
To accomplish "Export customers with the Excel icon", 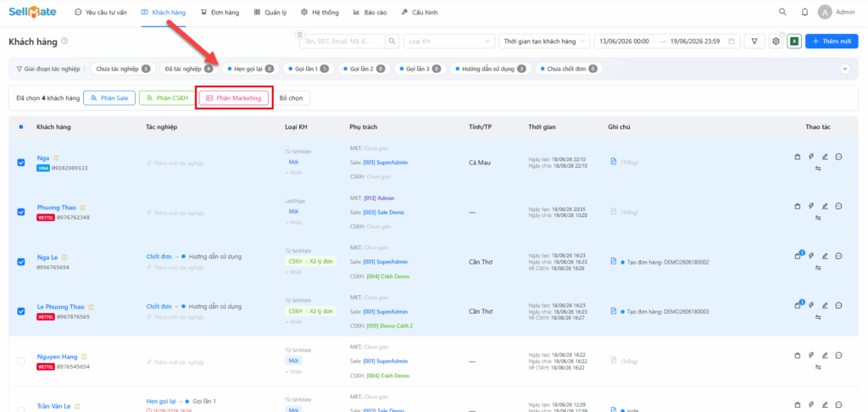I will 793,41.
